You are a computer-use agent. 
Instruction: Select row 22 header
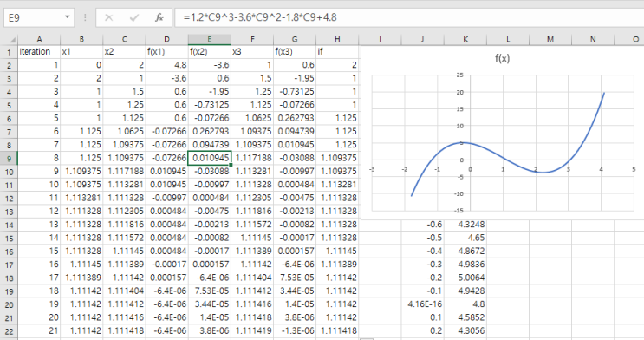tap(9, 331)
